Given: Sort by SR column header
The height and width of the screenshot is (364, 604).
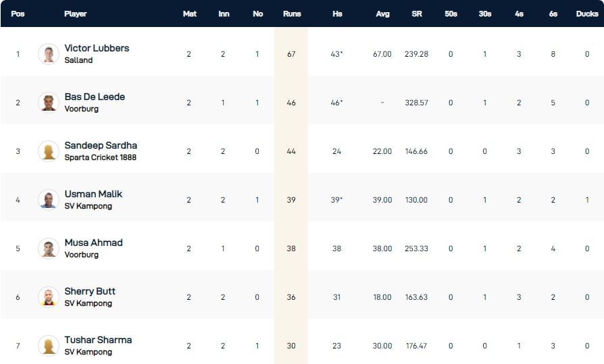Looking at the screenshot, I should point(417,14).
